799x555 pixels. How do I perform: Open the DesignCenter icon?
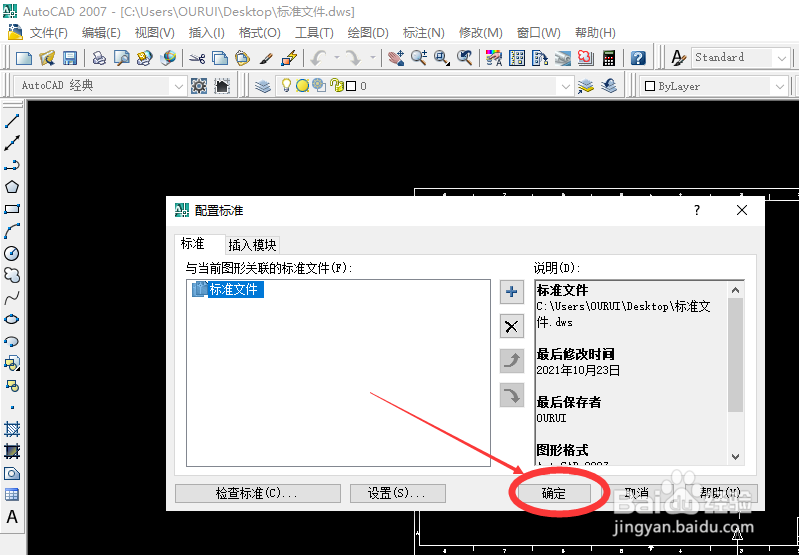pyautogui.click(x=517, y=58)
